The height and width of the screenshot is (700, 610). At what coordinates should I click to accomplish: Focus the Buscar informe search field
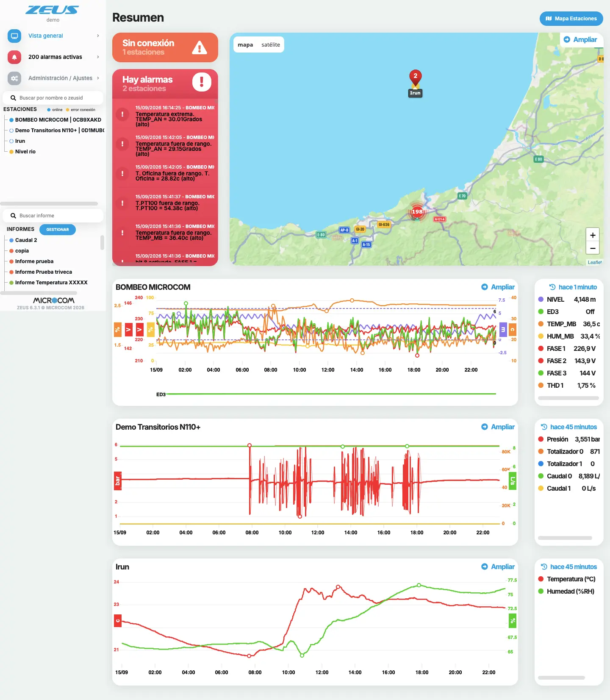click(x=53, y=216)
